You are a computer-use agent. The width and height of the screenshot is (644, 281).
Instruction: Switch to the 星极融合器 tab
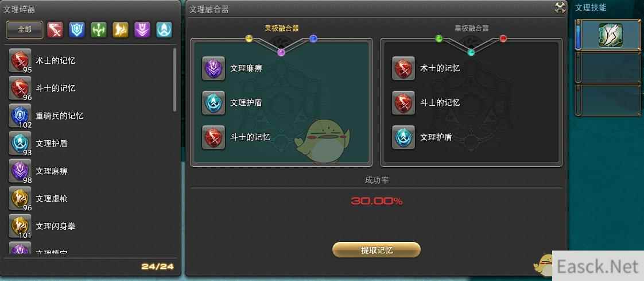point(471,28)
